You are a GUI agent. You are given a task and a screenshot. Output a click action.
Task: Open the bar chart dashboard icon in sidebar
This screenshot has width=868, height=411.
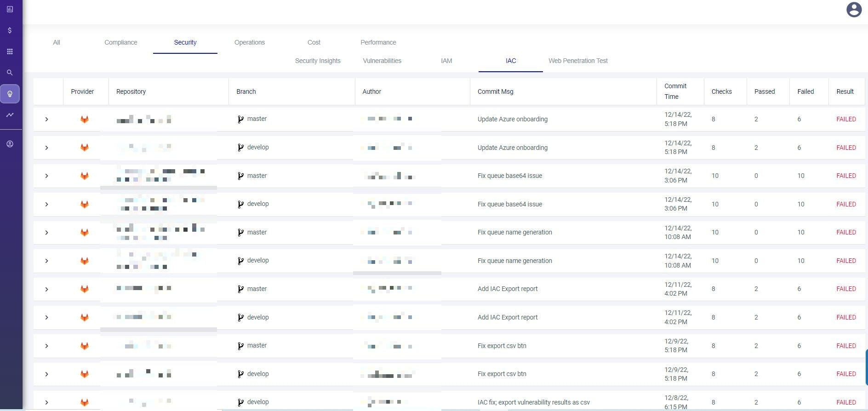click(x=10, y=9)
